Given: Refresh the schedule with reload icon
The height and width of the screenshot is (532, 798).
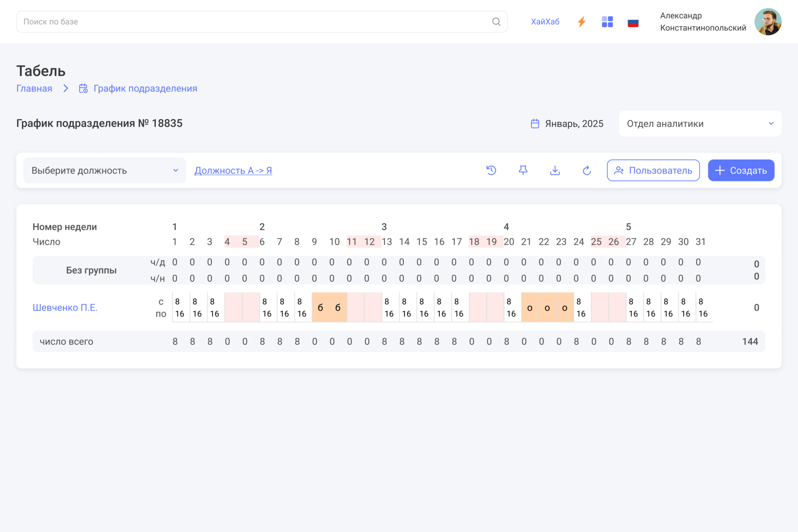Looking at the screenshot, I should (587, 171).
